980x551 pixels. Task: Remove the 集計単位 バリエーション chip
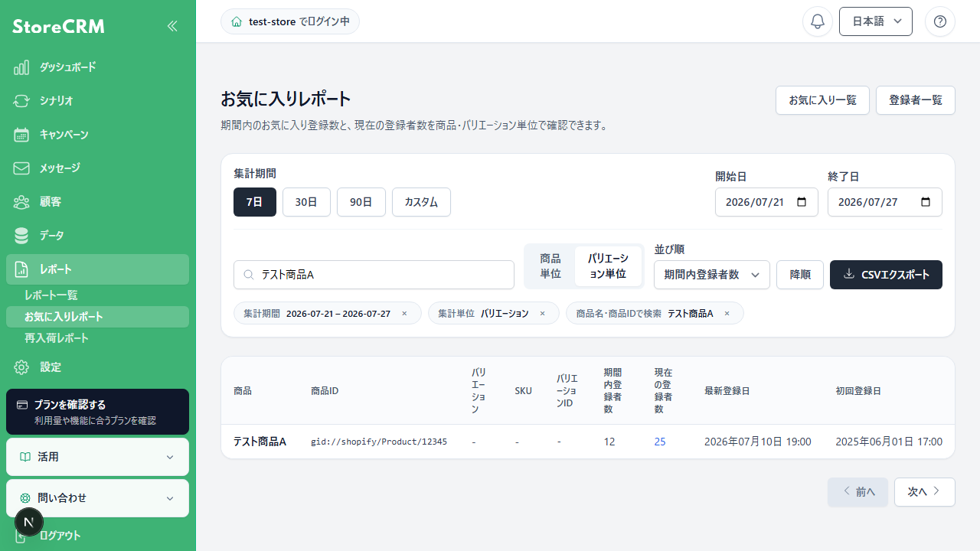pos(542,314)
